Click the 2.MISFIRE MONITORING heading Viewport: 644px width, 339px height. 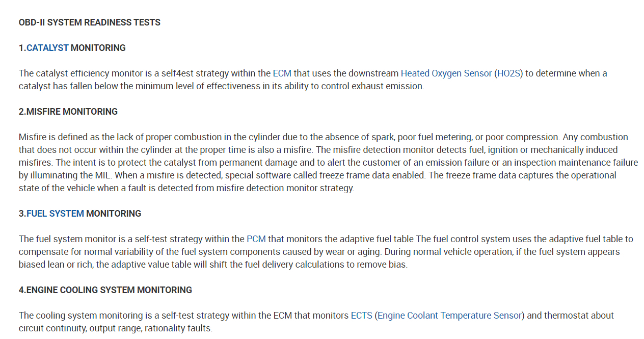(68, 112)
